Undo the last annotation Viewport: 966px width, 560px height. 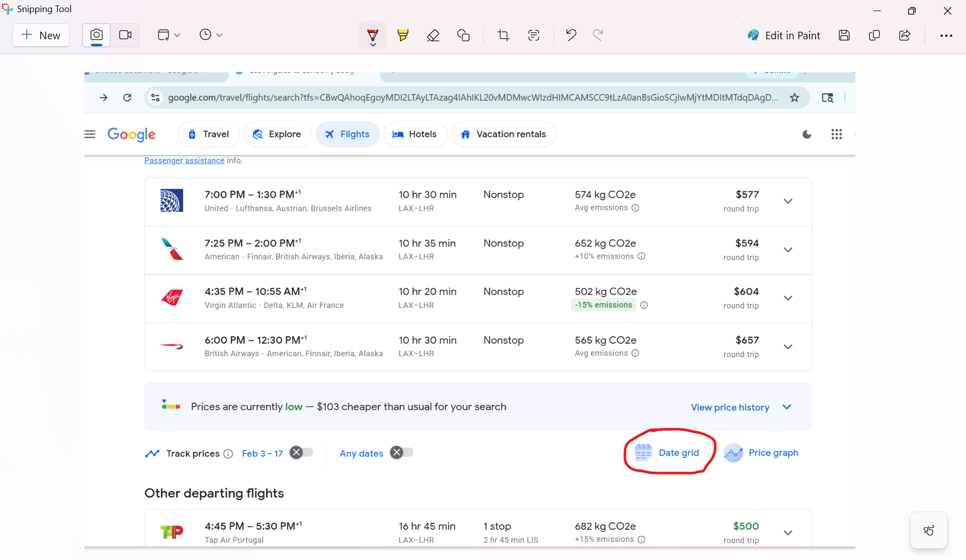pos(571,35)
